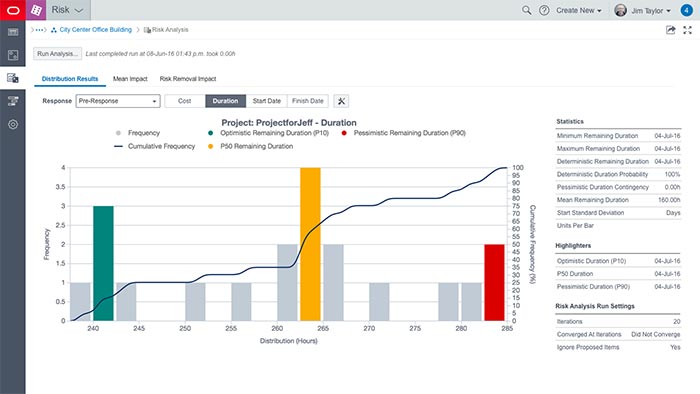Open the notifications badge showing 4

687,10
